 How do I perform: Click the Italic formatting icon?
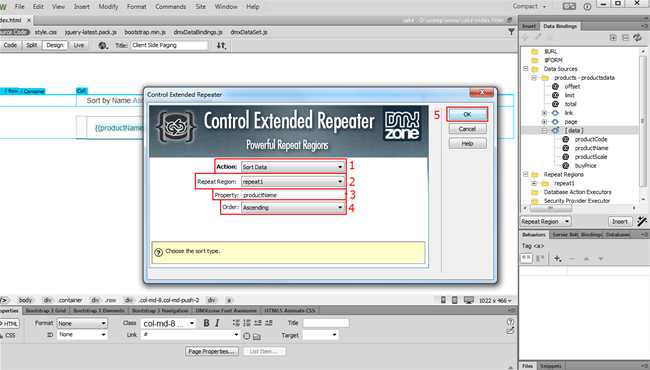coord(217,323)
